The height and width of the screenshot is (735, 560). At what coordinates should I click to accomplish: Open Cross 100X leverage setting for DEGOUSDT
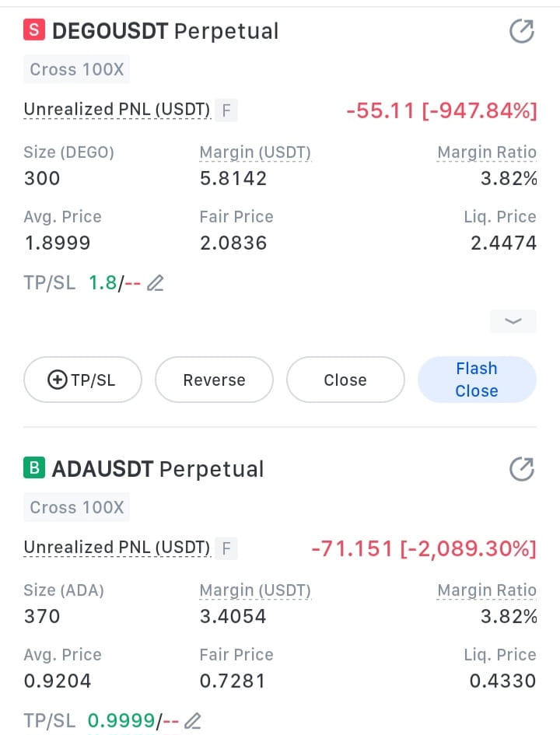click(76, 69)
